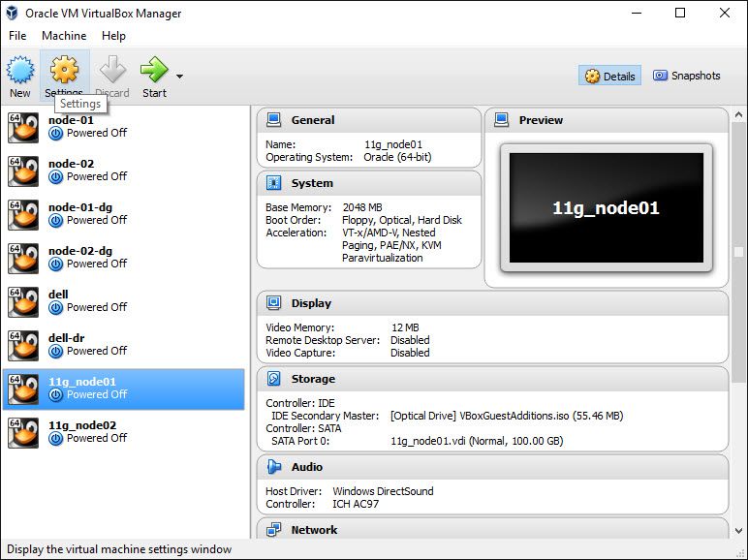This screenshot has height=560, width=748.
Task: Select the dell virtual machine
Action: 124,302
